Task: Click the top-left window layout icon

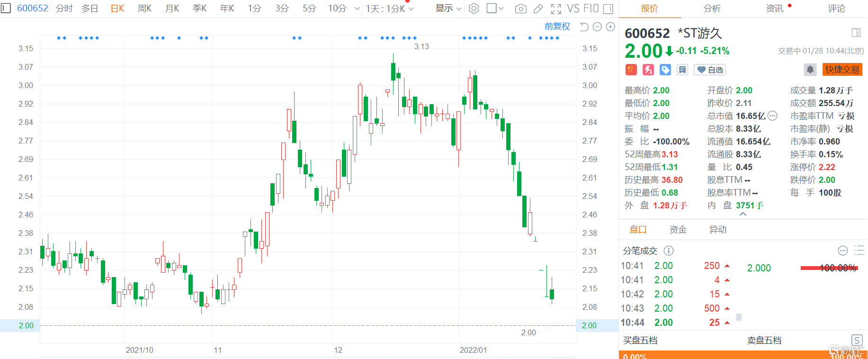Action: tap(6, 8)
